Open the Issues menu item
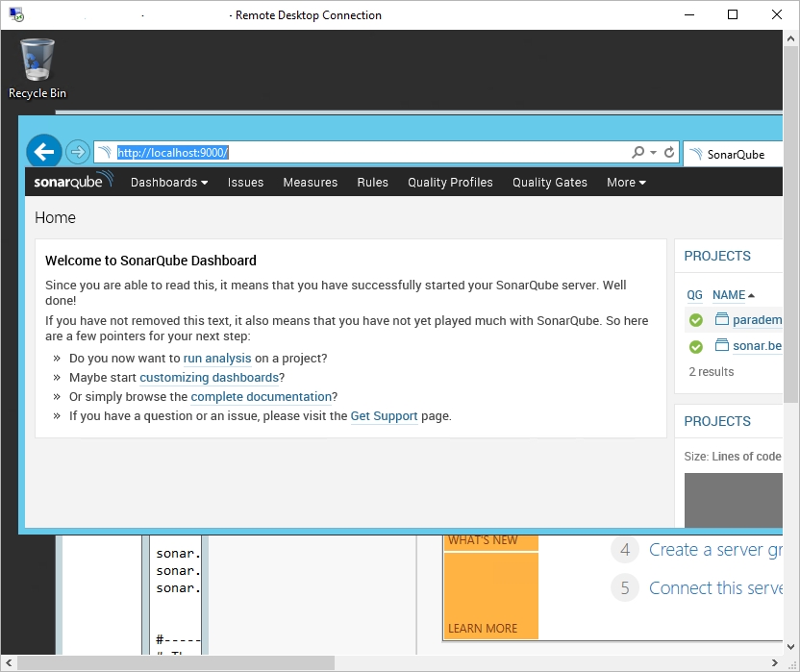This screenshot has width=800, height=672. [245, 182]
